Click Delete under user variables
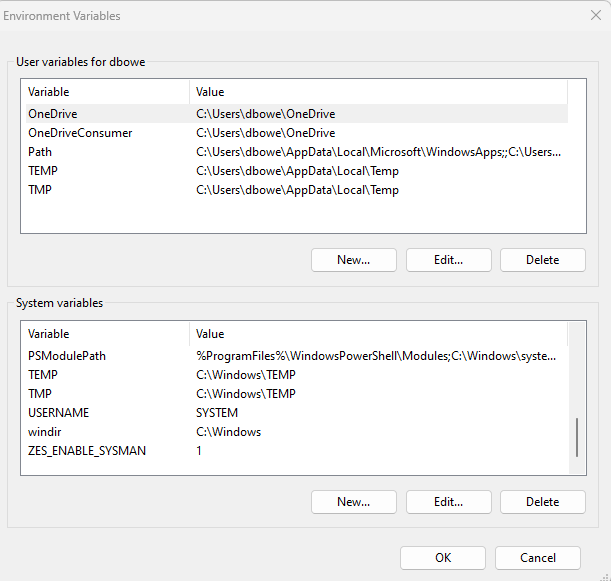 coord(542,260)
